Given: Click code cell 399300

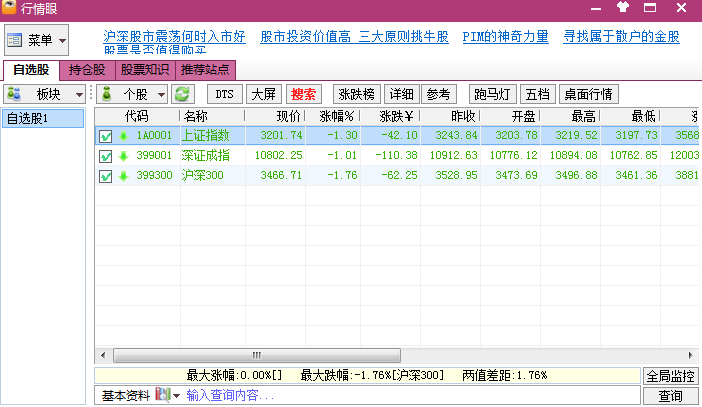Looking at the screenshot, I should [154, 176].
